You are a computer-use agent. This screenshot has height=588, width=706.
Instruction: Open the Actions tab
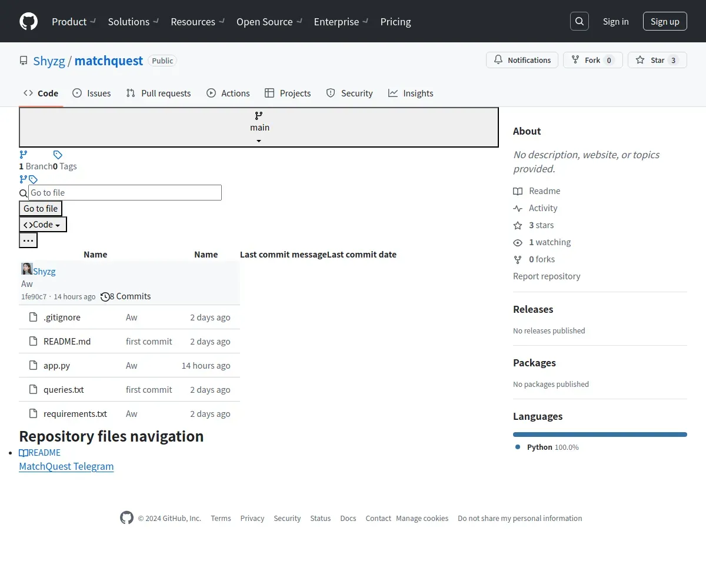[x=228, y=93]
